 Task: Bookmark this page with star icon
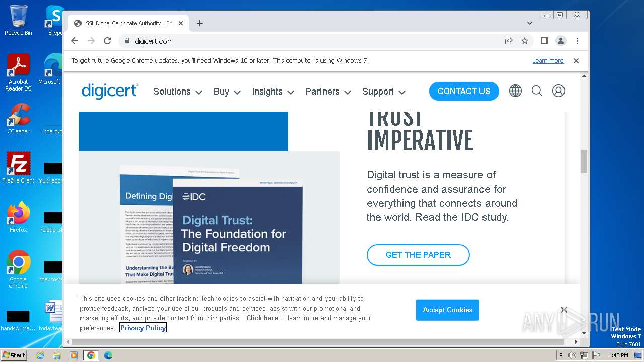point(525,41)
